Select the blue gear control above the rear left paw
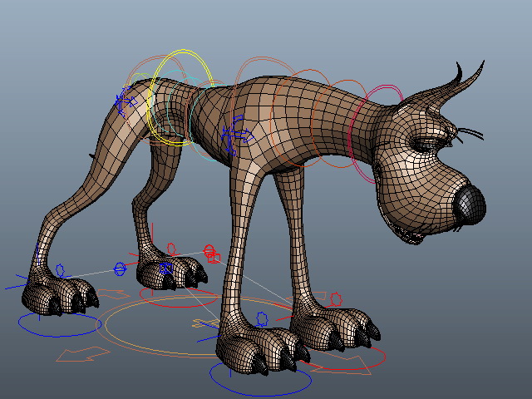The height and width of the screenshot is (399, 532). [60, 270]
